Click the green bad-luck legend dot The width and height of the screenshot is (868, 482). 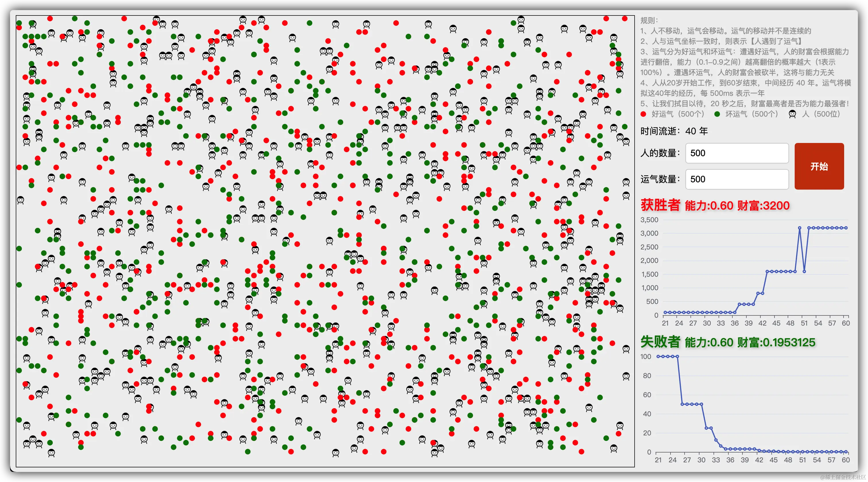717,114
